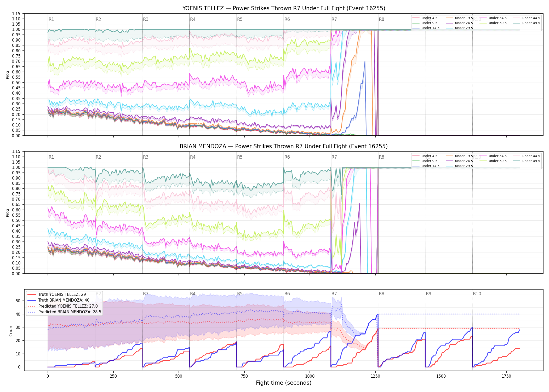Click the 'Prob' label of the Mendoza chart
The width and height of the screenshot is (549, 392).
click(x=8, y=213)
